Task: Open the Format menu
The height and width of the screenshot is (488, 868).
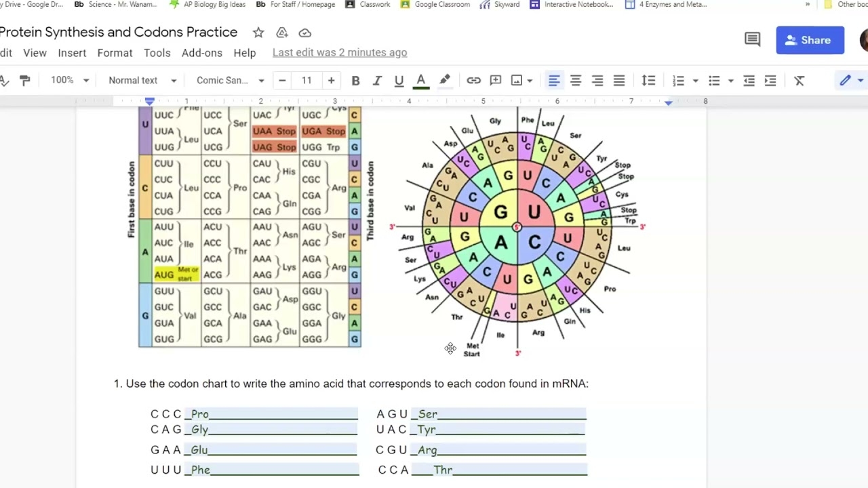Action: pyautogui.click(x=115, y=53)
